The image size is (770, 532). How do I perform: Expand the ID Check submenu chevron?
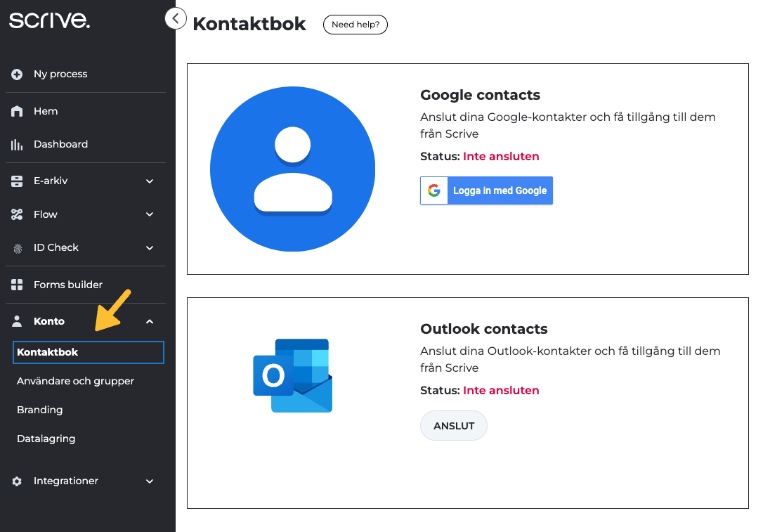tap(150, 248)
